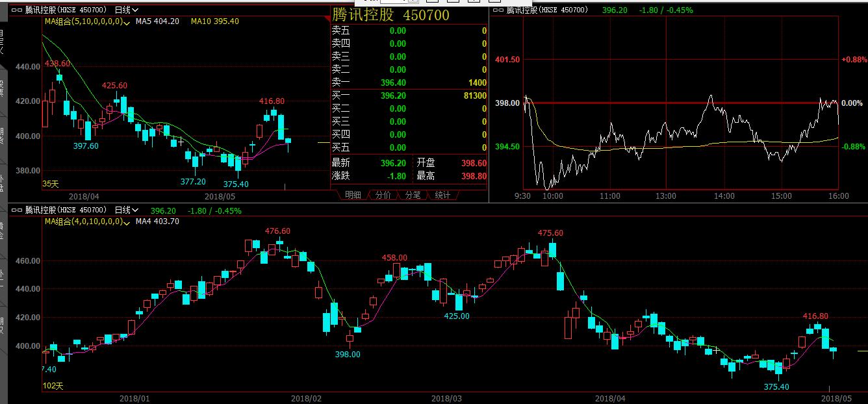The height and width of the screenshot is (404, 868).
Task: Click link icon of intraday chart panel
Action: [498, 10]
